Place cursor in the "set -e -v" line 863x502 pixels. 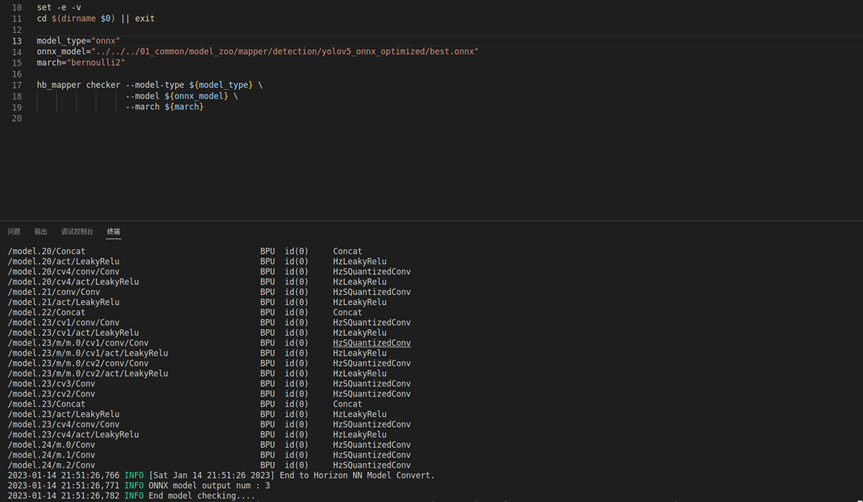point(62,7)
